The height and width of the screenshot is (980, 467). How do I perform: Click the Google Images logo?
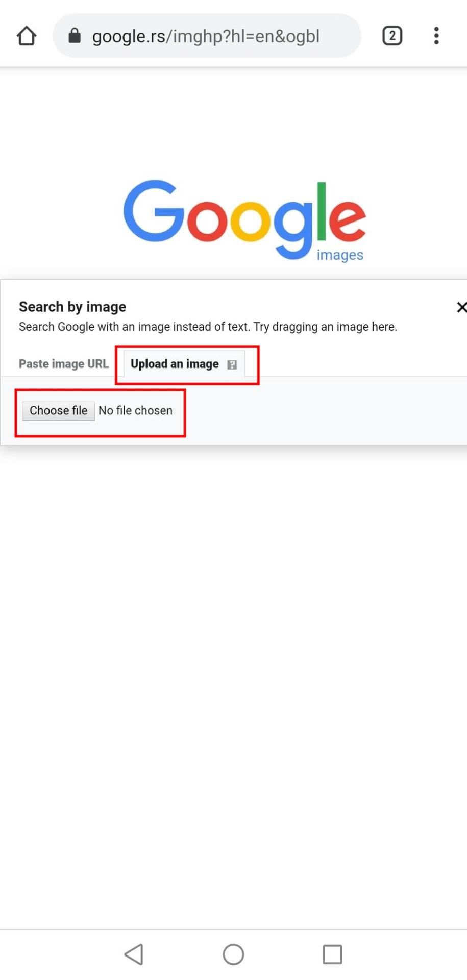click(x=243, y=217)
